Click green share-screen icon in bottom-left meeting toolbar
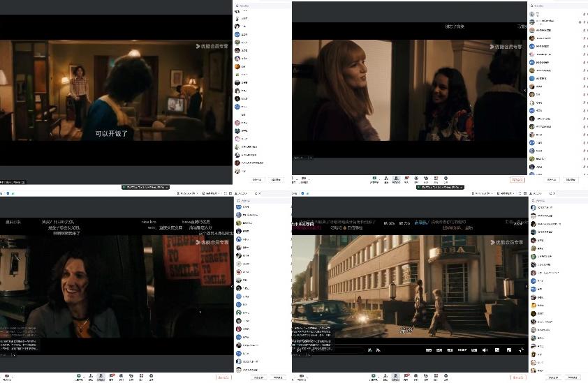The image size is (588, 383). click(80, 377)
